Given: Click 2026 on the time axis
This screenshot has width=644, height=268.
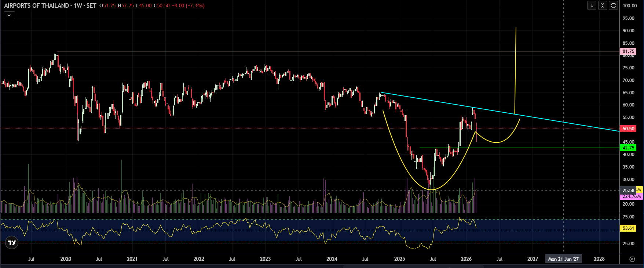Looking at the screenshot, I should (466, 259).
